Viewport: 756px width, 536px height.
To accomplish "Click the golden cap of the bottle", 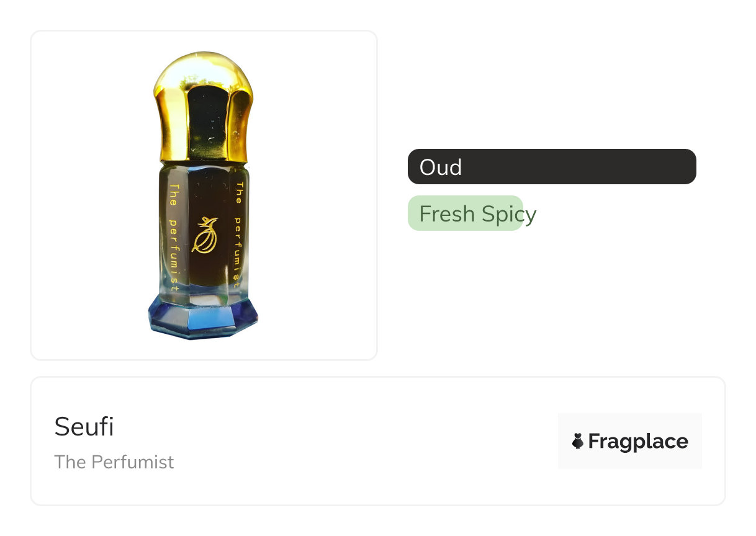I will point(203,108).
